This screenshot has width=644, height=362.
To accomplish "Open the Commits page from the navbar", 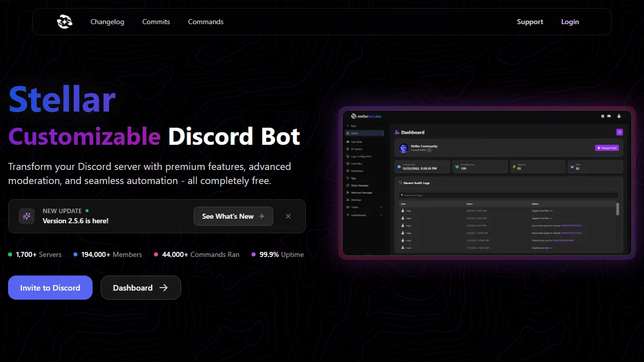I will pos(156,22).
